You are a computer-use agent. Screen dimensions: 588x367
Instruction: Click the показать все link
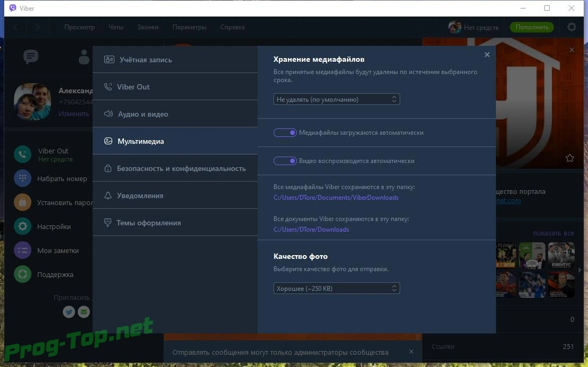point(553,233)
